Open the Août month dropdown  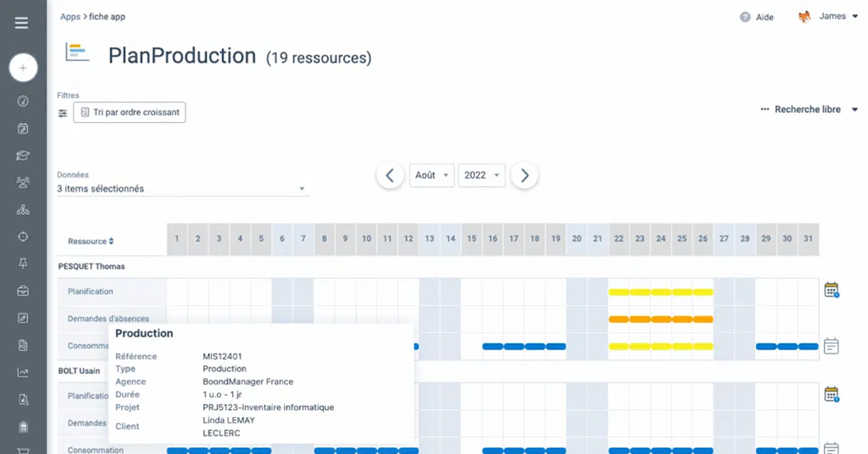tap(432, 176)
